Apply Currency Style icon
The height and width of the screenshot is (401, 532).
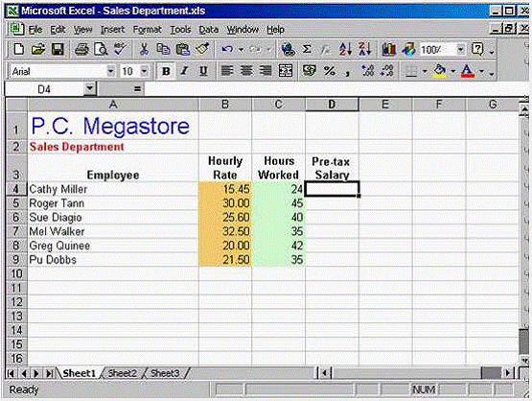(x=309, y=71)
